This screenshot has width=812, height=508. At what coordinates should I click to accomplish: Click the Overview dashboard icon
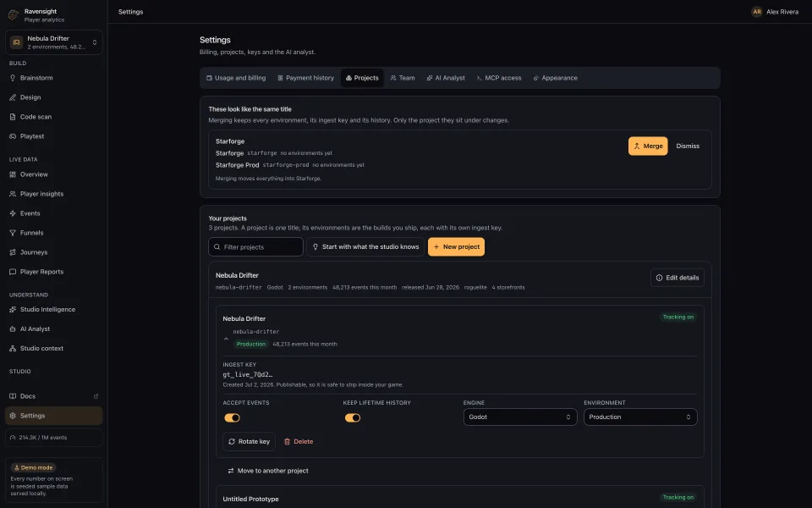pyautogui.click(x=13, y=174)
